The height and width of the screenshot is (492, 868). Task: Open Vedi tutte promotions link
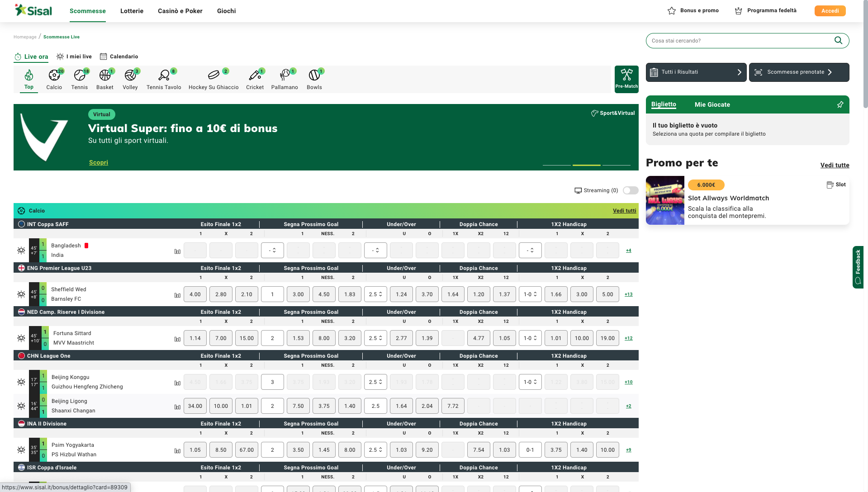point(835,165)
